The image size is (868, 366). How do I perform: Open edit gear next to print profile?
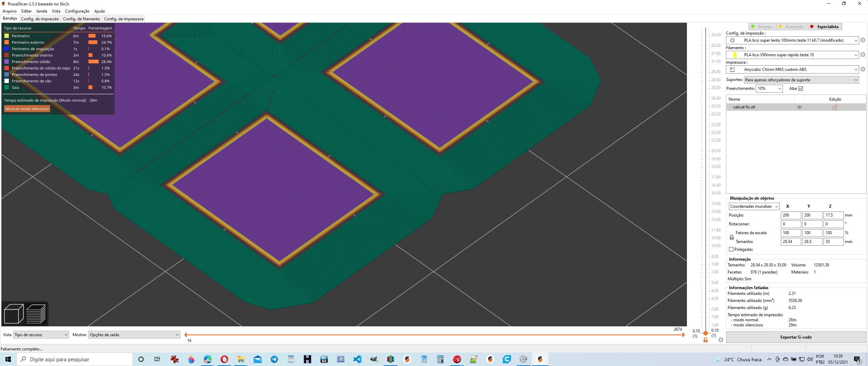[x=863, y=40]
